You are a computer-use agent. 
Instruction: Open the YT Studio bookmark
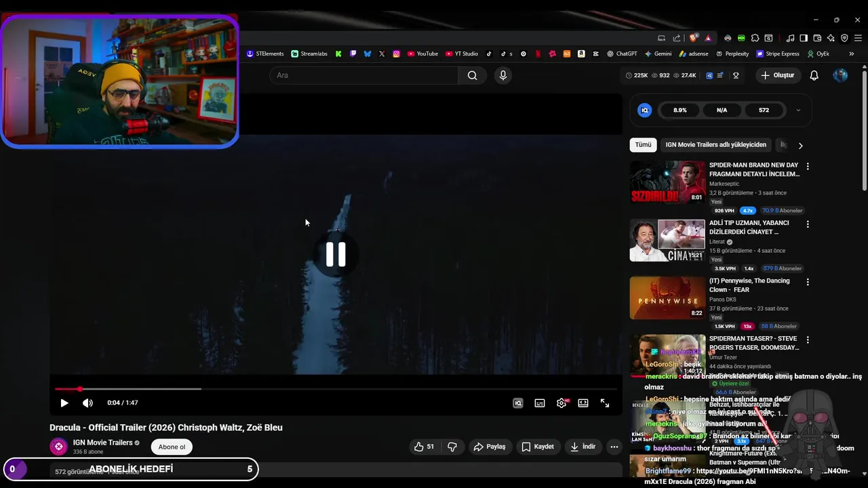[462, 54]
